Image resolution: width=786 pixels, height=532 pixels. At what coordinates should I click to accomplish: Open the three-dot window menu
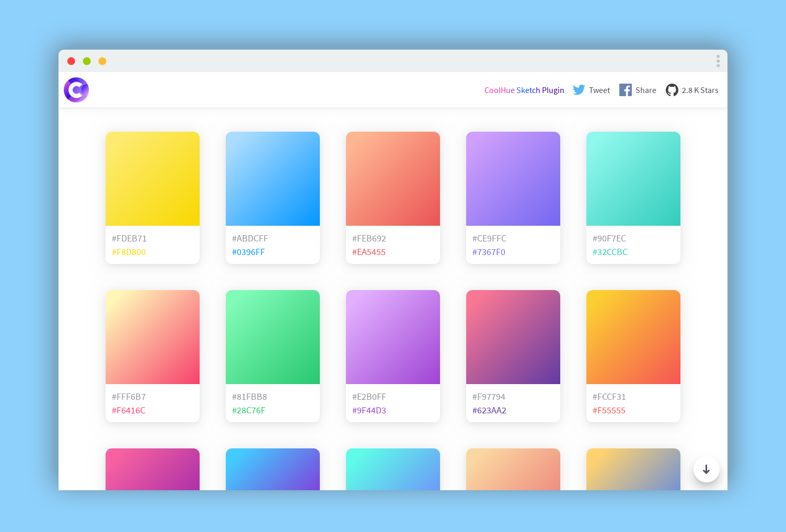click(x=718, y=61)
